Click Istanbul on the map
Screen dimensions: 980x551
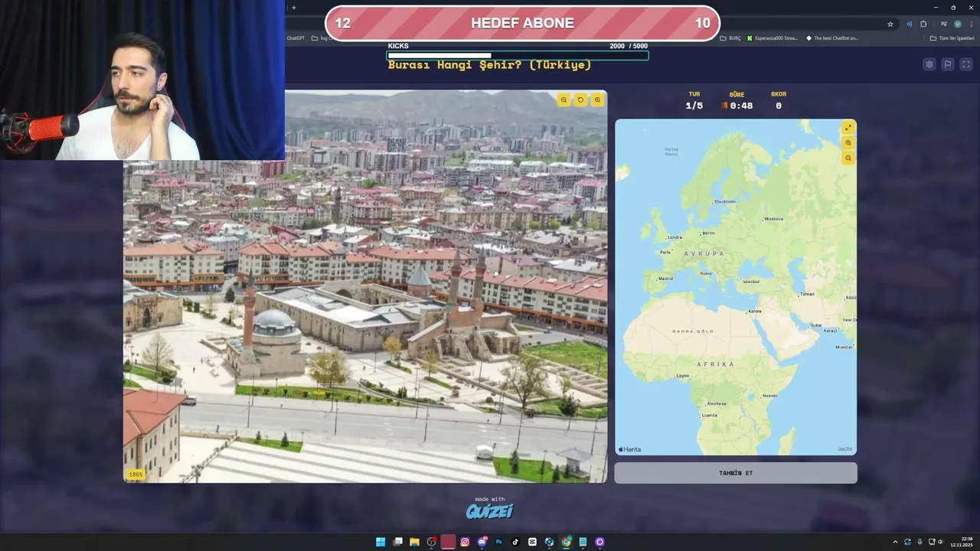751,282
